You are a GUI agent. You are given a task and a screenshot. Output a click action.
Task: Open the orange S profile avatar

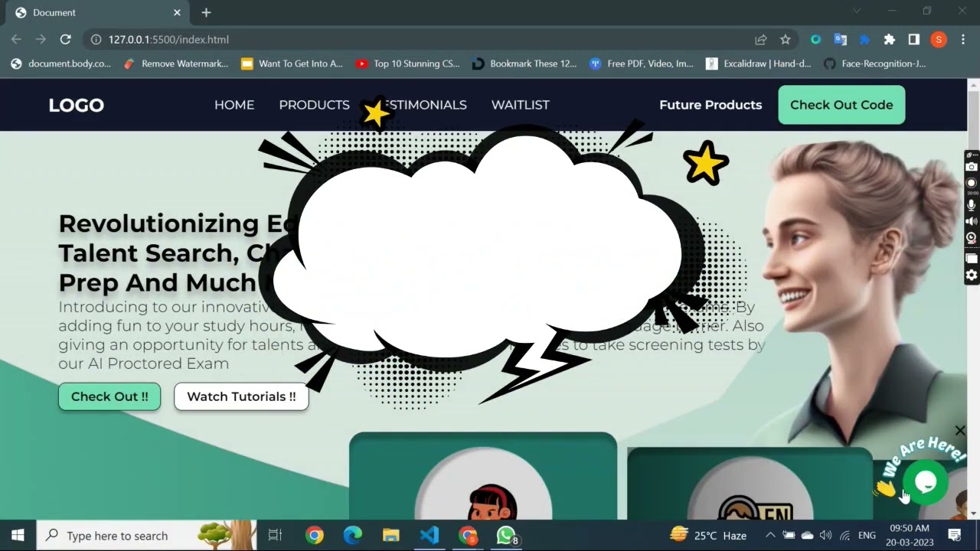click(939, 40)
